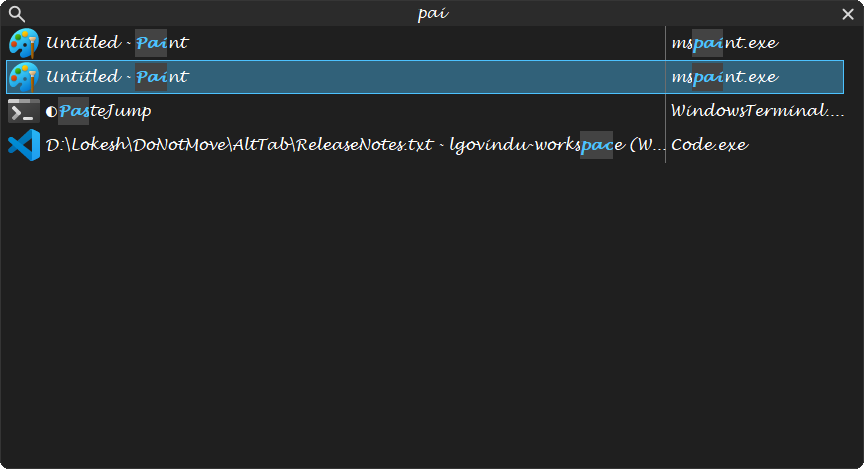Click the blue "Pas" match in PasteJump
This screenshot has width=864, height=469.
click(x=74, y=111)
